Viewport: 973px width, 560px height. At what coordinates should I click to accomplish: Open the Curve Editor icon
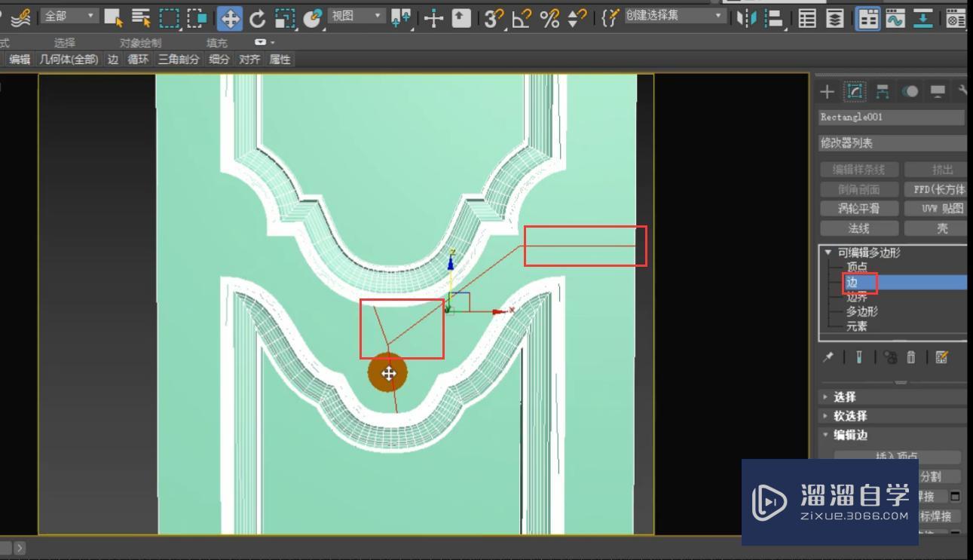point(895,18)
